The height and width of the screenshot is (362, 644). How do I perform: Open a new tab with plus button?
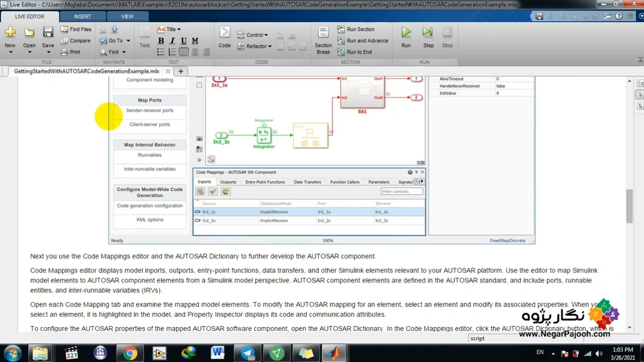[x=181, y=71]
